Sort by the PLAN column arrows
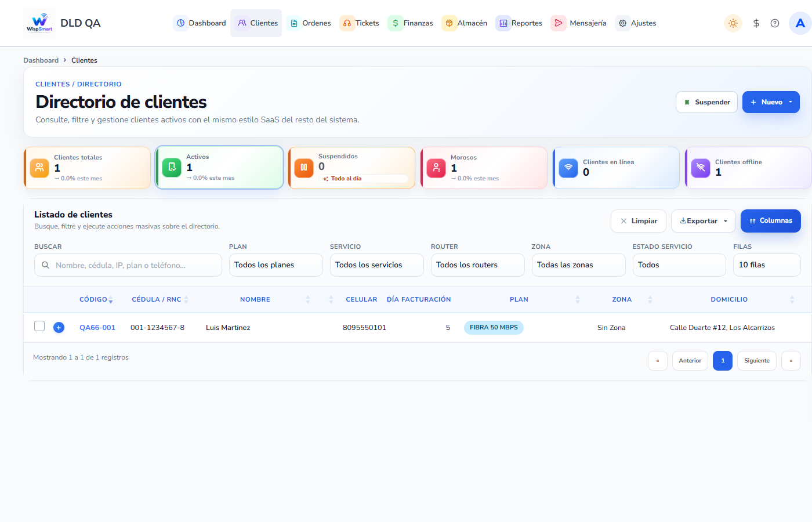The width and height of the screenshot is (812, 522). click(x=578, y=299)
